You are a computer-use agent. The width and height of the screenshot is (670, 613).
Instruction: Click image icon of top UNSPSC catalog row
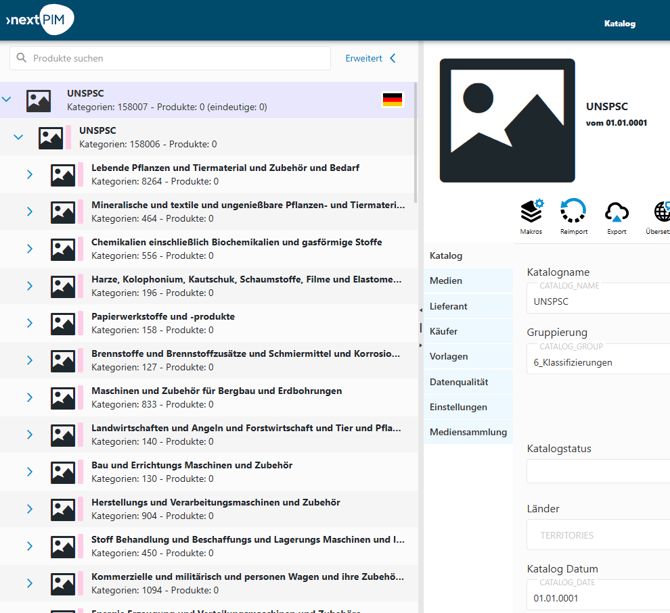[39, 101]
